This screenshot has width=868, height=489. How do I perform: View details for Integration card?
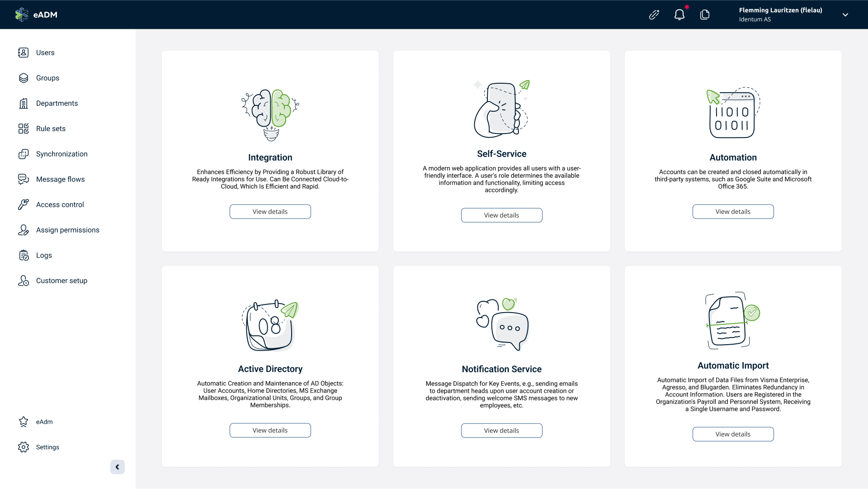(x=270, y=212)
